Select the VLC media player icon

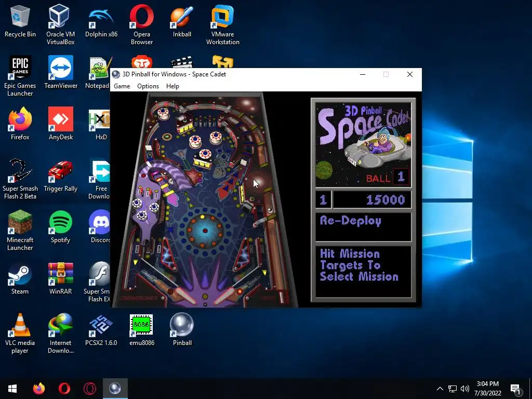[x=20, y=333]
